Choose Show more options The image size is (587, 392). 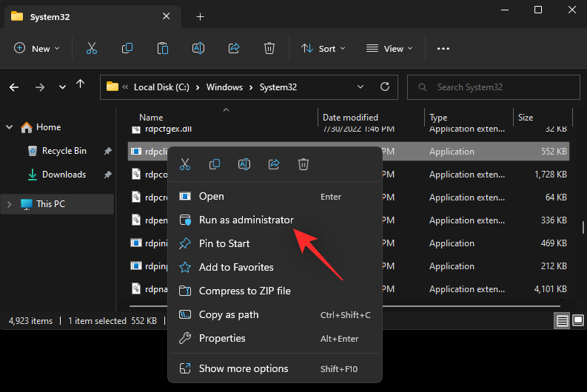pyautogui.click(x=244, y=368)
